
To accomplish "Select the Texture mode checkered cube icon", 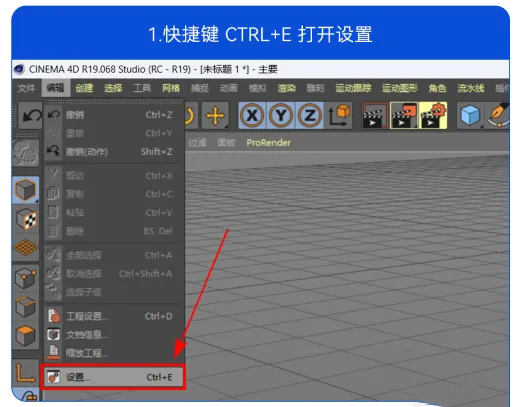I will tap(26, 219).
